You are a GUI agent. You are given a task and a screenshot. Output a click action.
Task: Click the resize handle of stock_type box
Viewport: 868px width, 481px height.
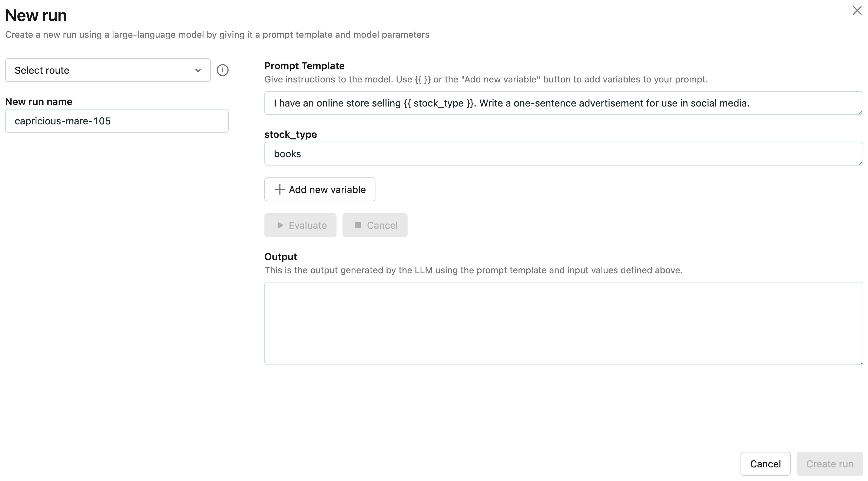[x=861, y=163]
